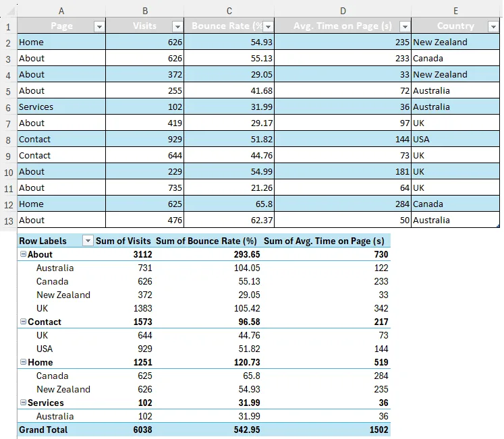This screenshot has width=504, height=439.
Task: Click the table resize handle at E13 corner
Action: (x=498, y=227)
